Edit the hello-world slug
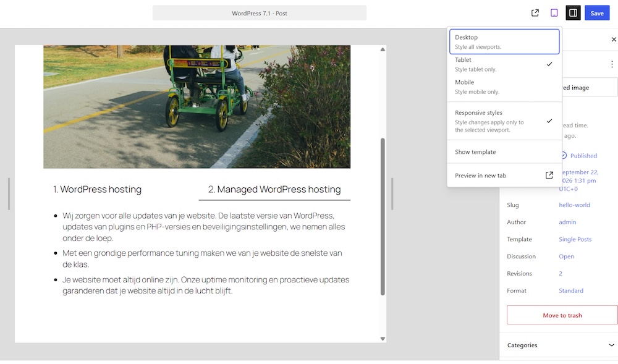 point(574,205)
